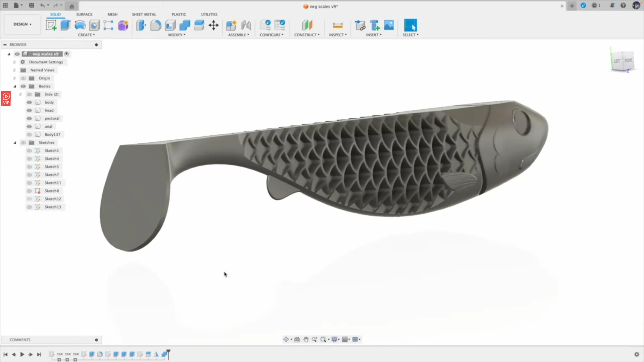Click the Joint icon in Assemble
The height and width of the screenshot is (362, 644).
(x=246, y=25)
